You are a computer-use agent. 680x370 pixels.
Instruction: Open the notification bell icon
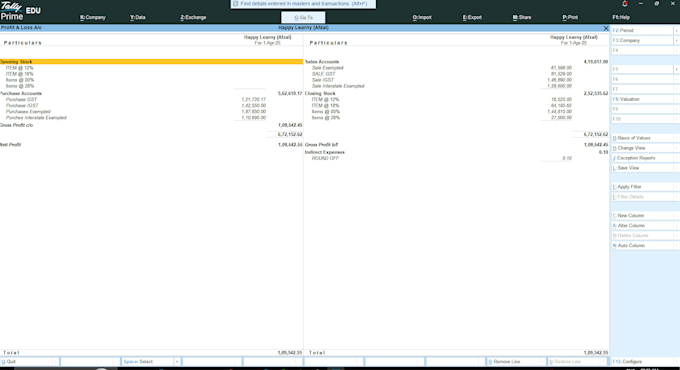[624, 4]
